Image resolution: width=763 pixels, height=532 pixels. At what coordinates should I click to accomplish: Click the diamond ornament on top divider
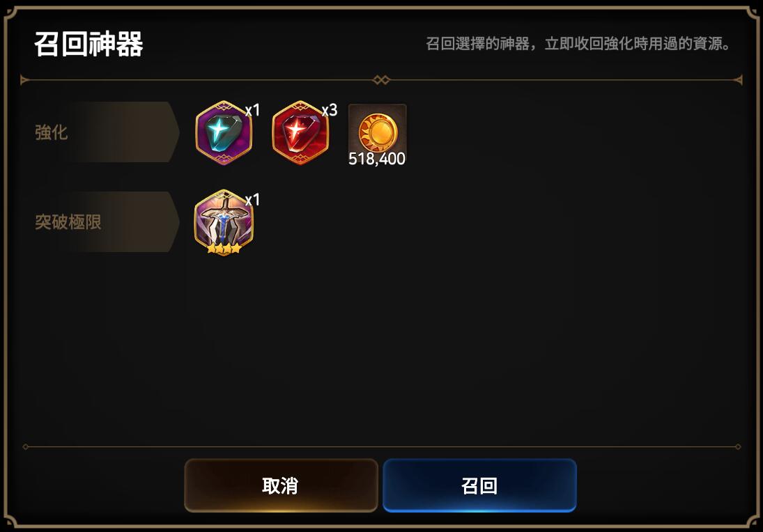pyautogui.click(x=381, y=80)
